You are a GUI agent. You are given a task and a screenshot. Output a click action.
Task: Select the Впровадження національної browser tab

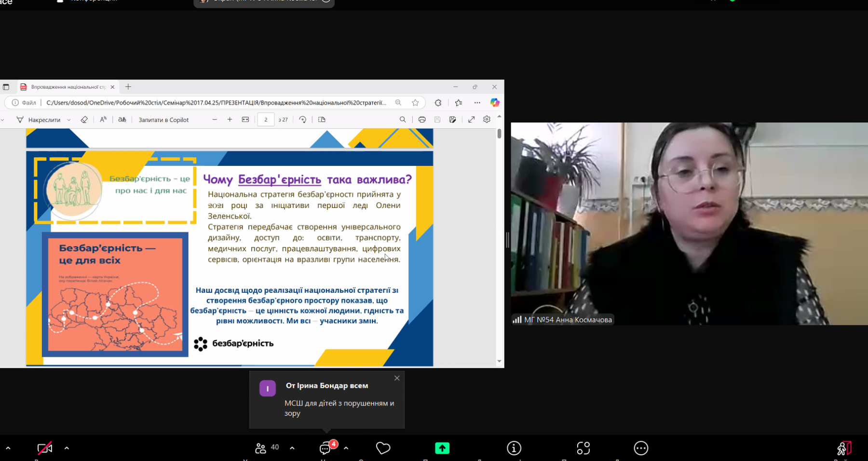68,87
